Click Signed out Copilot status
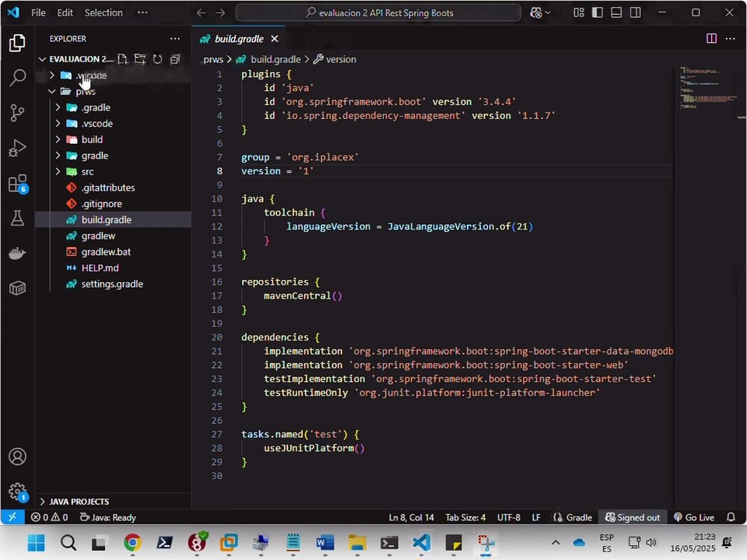 pyautogui.click(x=633, y=517)
